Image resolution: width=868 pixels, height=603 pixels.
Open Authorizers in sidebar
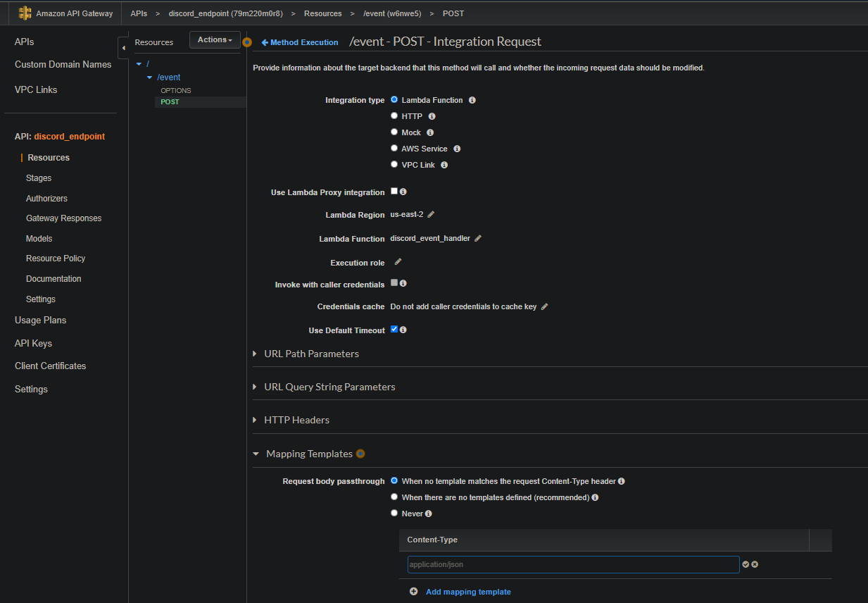tap(46, 199)
